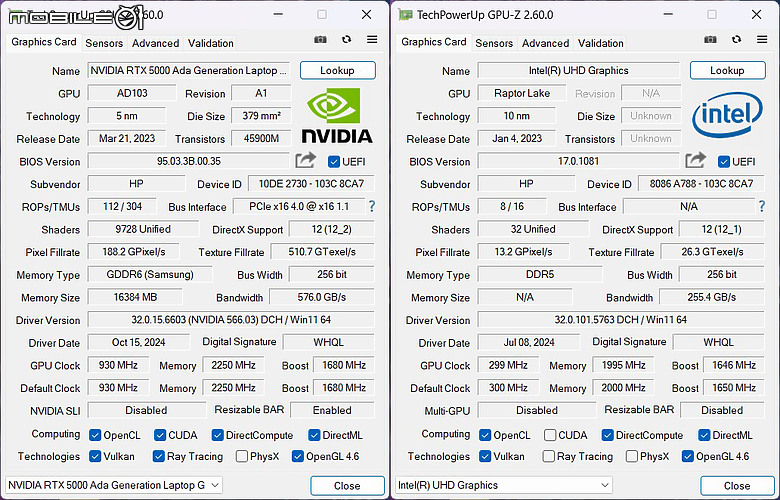Image resolution: width=780 pixels, height=500 pixels.
Task: Toggle PhysX checkbox in NVIDIA window
Action: (242, 456)
